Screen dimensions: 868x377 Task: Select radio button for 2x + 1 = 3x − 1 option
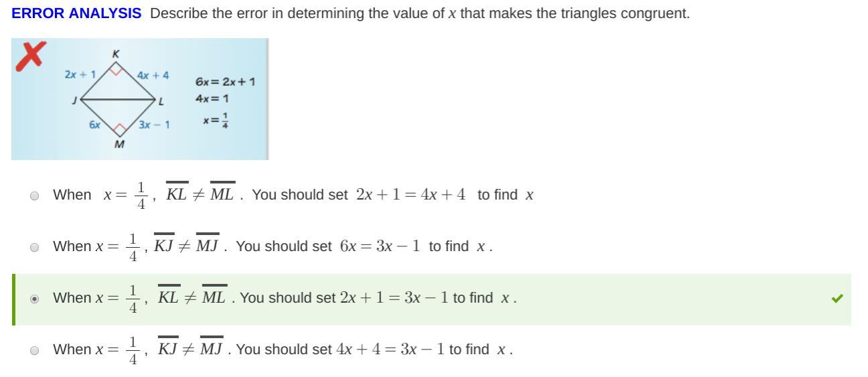click(35, 299)
